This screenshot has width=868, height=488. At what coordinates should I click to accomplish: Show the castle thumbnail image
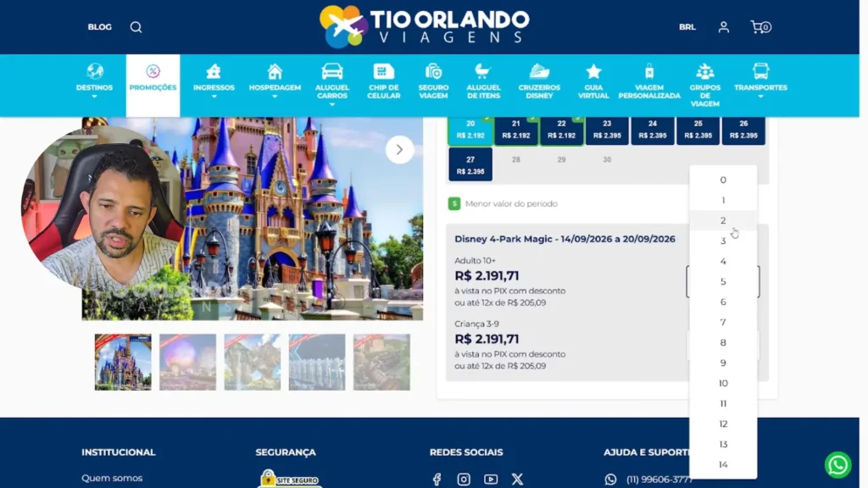pos(123,362)
